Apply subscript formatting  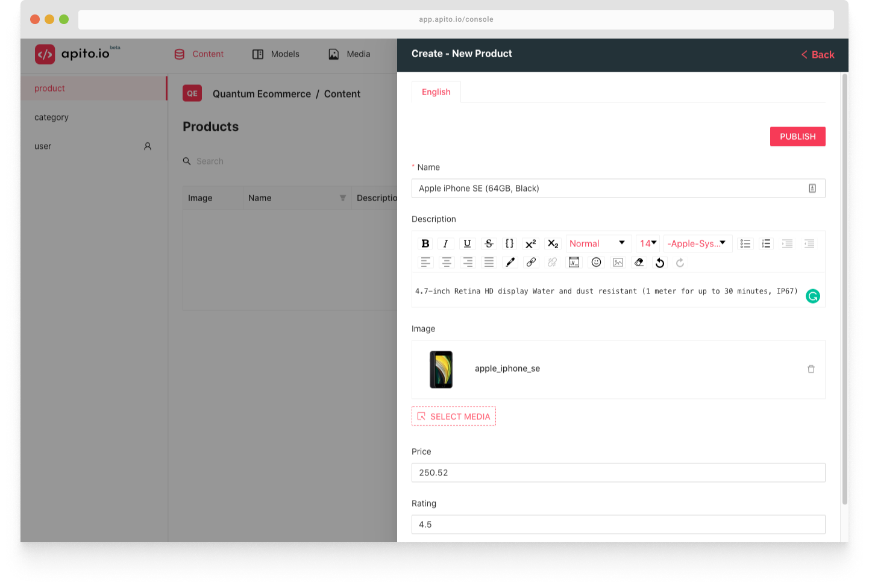[x=553, y=243]
